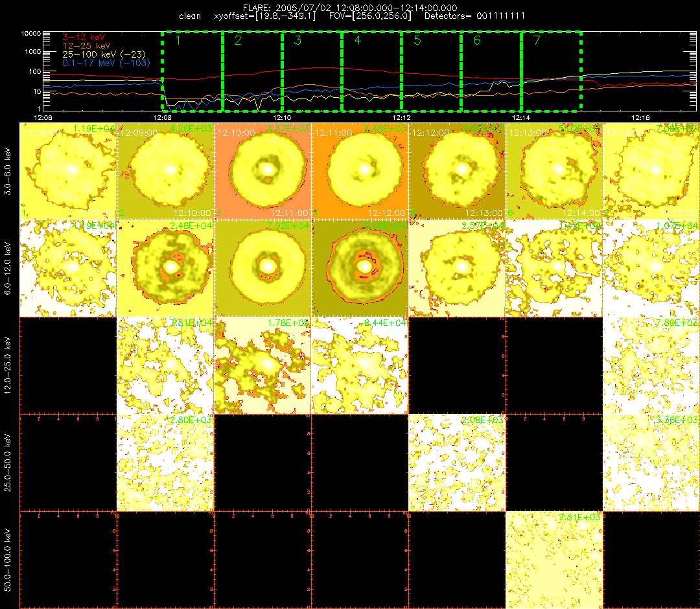700x609 pixels.
Task: Open the 6-12 keV image labeled 2.57E+04
Action: pos(457,268)
